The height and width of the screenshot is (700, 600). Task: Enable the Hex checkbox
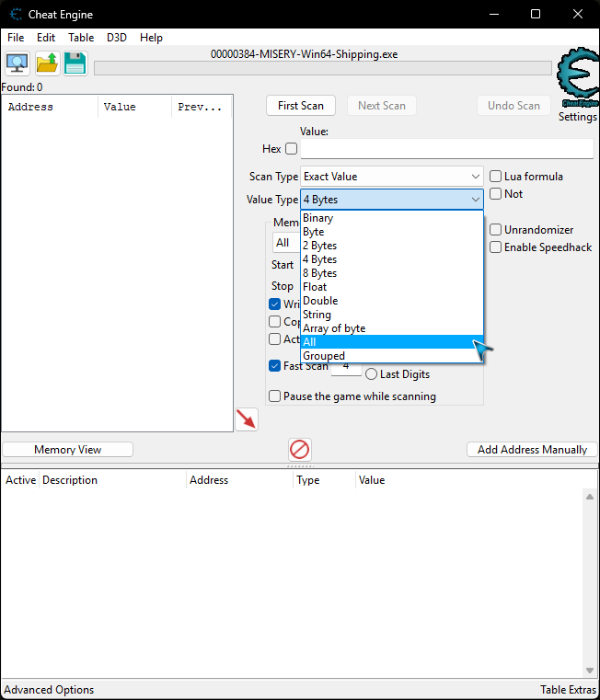tap(292, 149)
